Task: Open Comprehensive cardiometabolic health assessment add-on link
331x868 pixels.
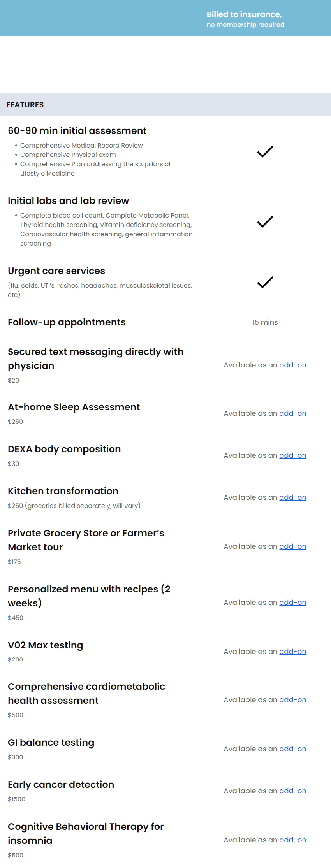Action: coord(293,700)
